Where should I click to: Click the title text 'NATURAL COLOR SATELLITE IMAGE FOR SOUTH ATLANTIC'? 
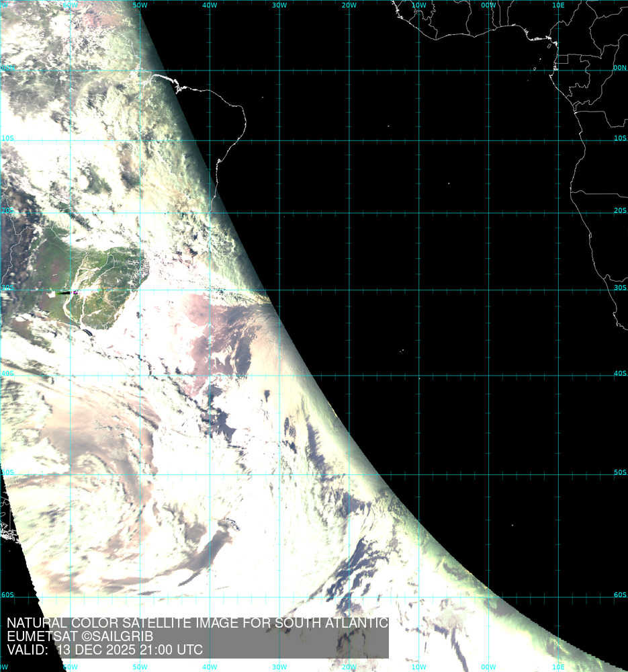point(197,623)
